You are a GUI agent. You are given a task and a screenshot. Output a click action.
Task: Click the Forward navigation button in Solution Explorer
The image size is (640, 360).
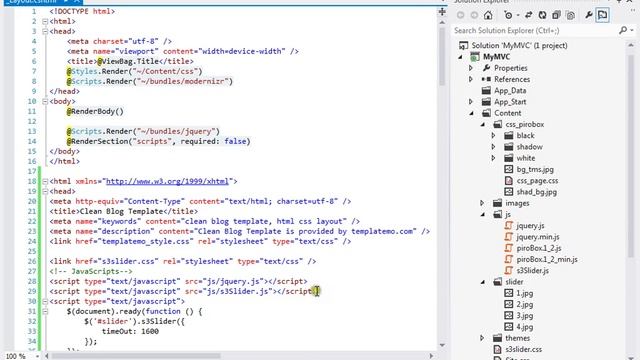(474, 16)
